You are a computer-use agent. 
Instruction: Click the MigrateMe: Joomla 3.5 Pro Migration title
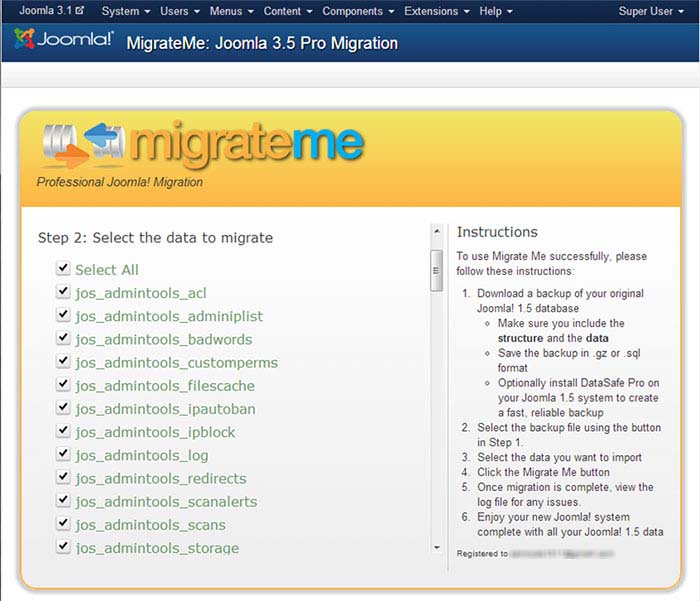262,43
